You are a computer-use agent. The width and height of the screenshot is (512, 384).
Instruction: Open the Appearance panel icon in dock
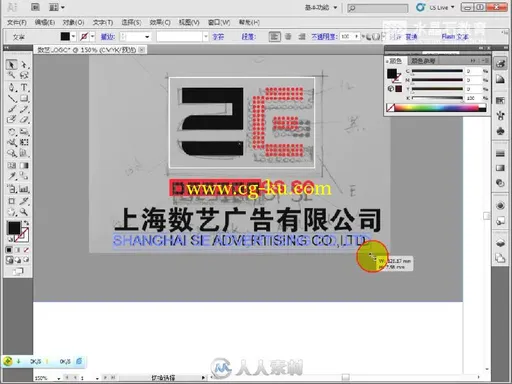[x=500, y=206]
